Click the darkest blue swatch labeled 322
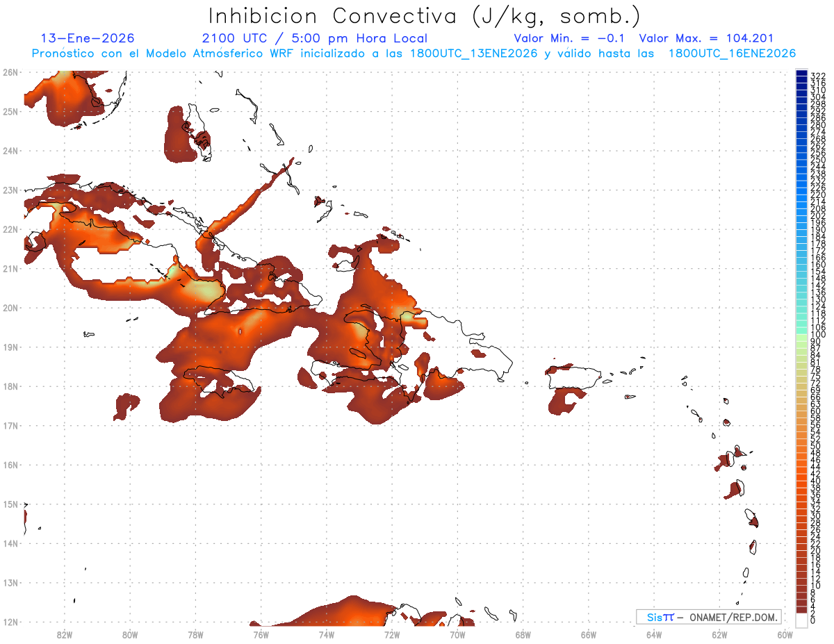The height and width of the screenshot is (644, 834). (x=801, y=74)
